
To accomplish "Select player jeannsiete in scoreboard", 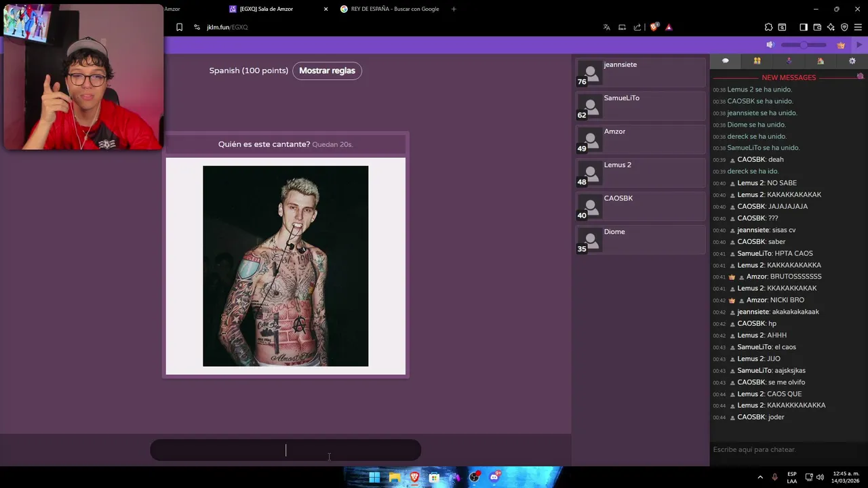I will [x=641, y=73].
